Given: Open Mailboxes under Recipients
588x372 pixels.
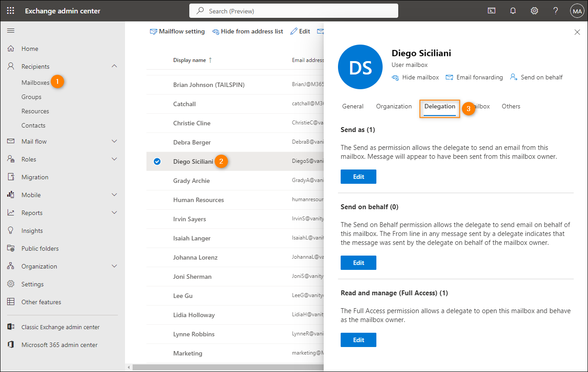Looking at the screenshot, I should coord(35,83).
